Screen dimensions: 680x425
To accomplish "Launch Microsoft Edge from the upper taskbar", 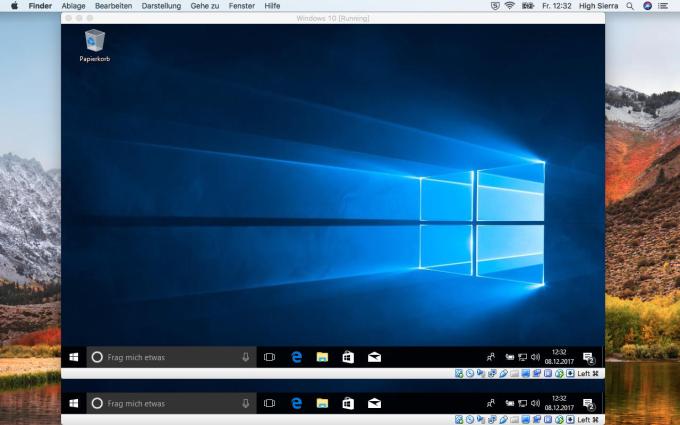I will (x=297, y=357).
